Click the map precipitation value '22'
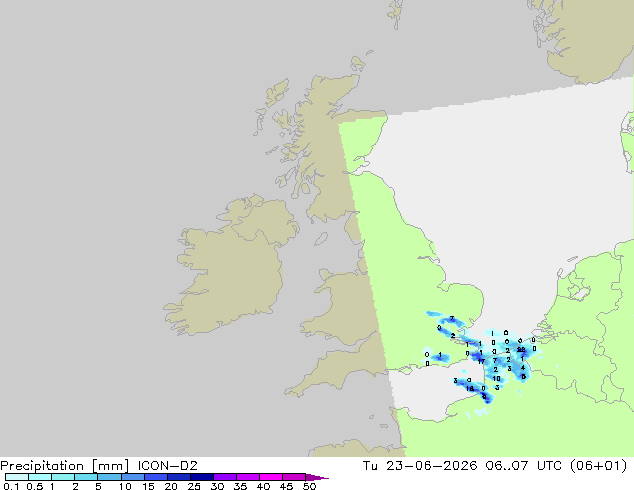This screenshot has height=490, width=634. click(521, 350)
